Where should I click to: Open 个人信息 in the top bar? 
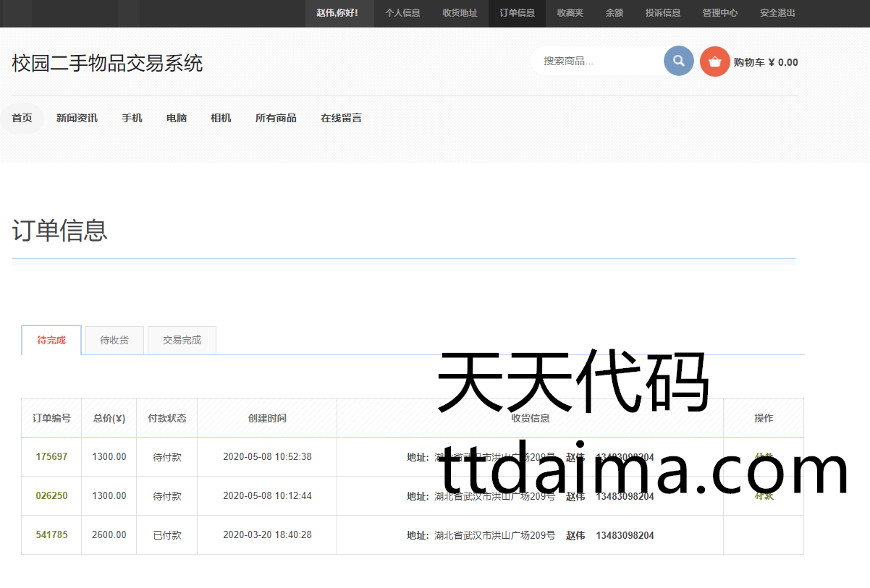tap(402, 13)
